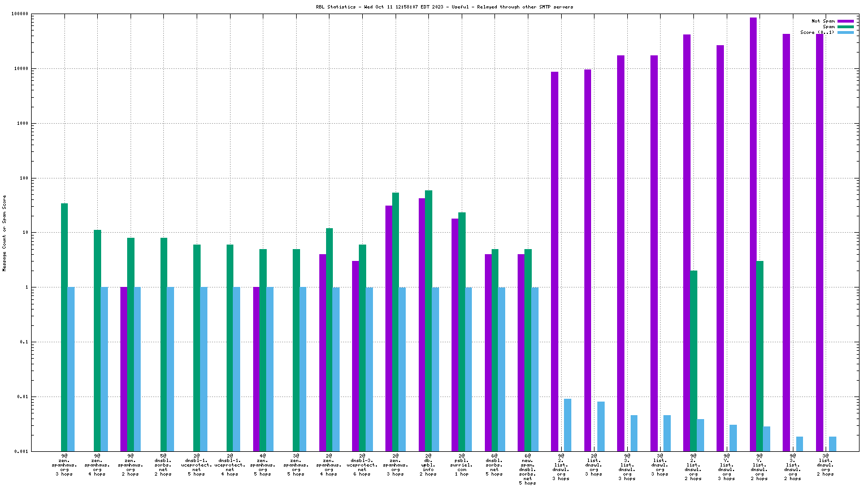Click the chart title 'RBL Statistics'

(336, 7)
